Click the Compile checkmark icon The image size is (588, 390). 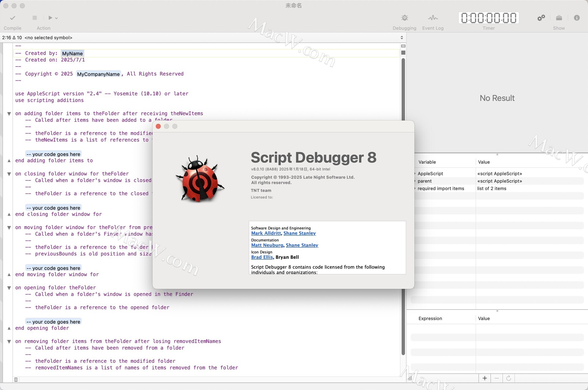(x=13, y=18)
